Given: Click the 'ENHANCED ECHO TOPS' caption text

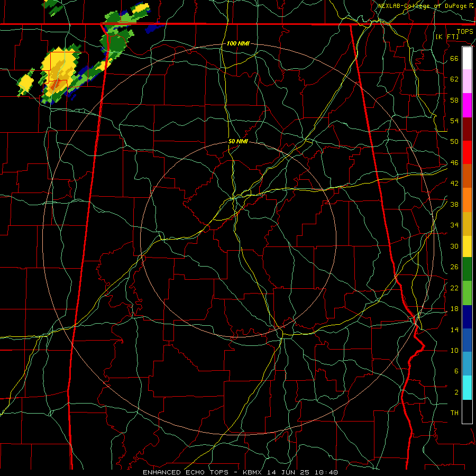Looking at the screenshot, I should click(186, 472).
